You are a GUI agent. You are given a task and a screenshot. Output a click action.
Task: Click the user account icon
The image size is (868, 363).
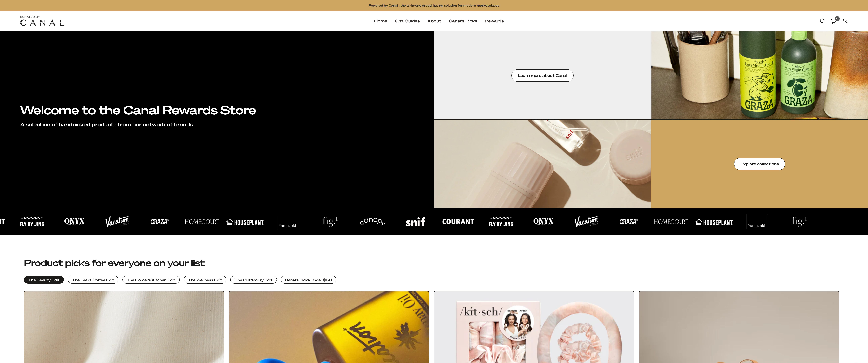[x=845, y=21]
